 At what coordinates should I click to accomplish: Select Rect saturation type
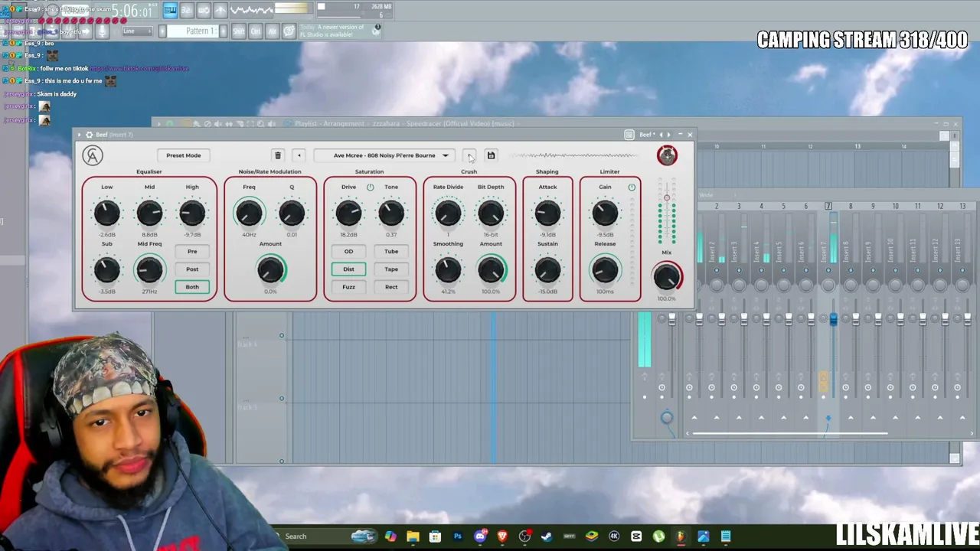tap(391, 287)
